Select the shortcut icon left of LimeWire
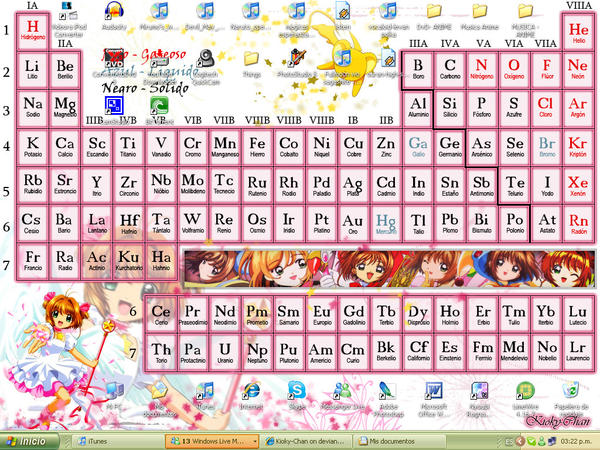This screenshot has width=600, height=450. [479, 390]
